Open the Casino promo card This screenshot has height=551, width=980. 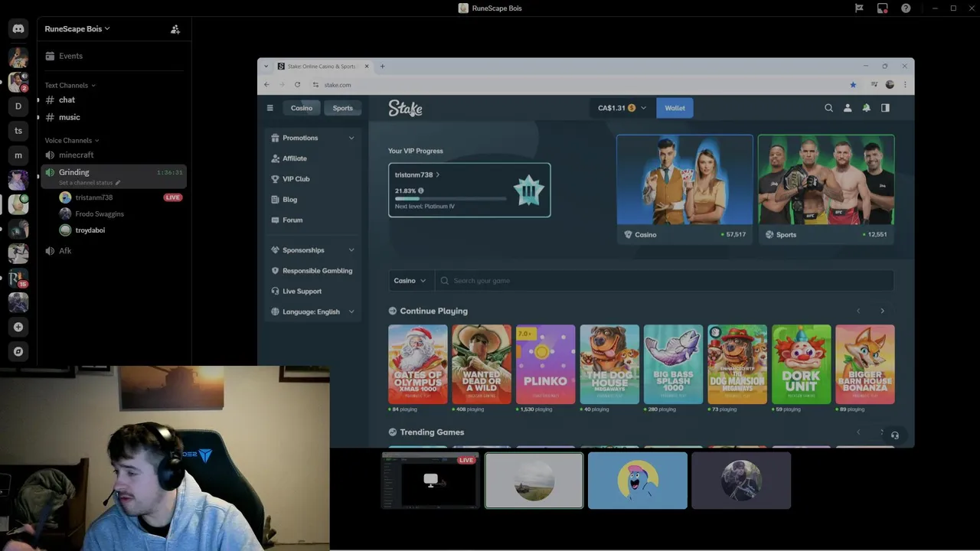click(684, 189)
